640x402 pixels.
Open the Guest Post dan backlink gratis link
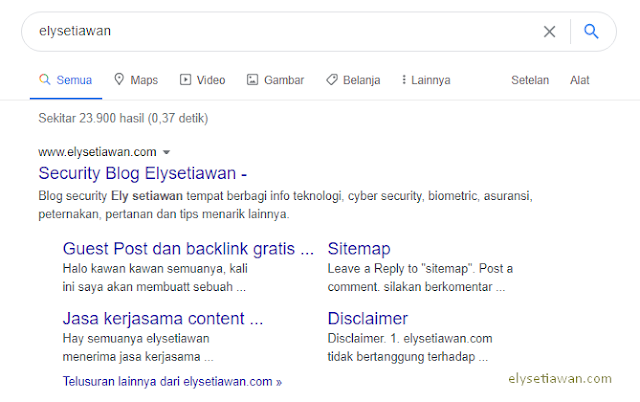pyautogui.click(x=188, y=249)
